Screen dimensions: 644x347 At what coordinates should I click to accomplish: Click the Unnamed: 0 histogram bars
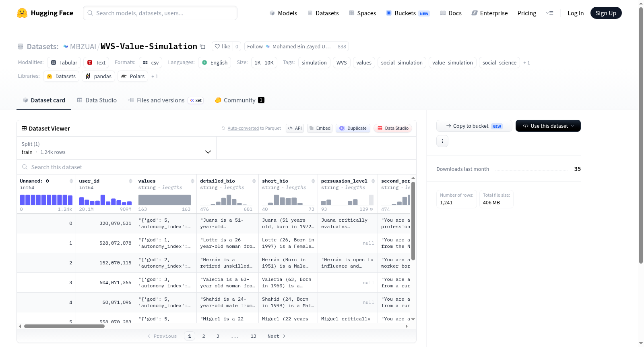46,200
